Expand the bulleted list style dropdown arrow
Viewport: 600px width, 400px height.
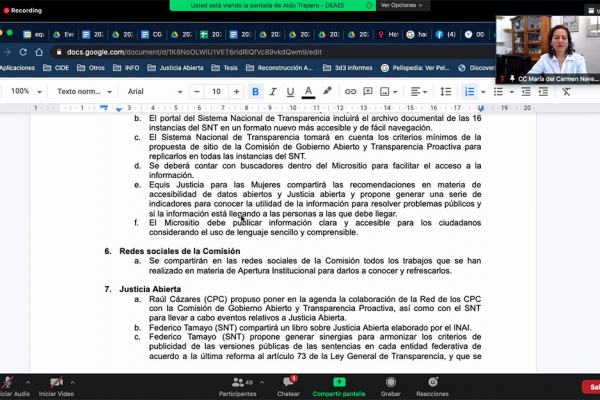click(512, 92)
